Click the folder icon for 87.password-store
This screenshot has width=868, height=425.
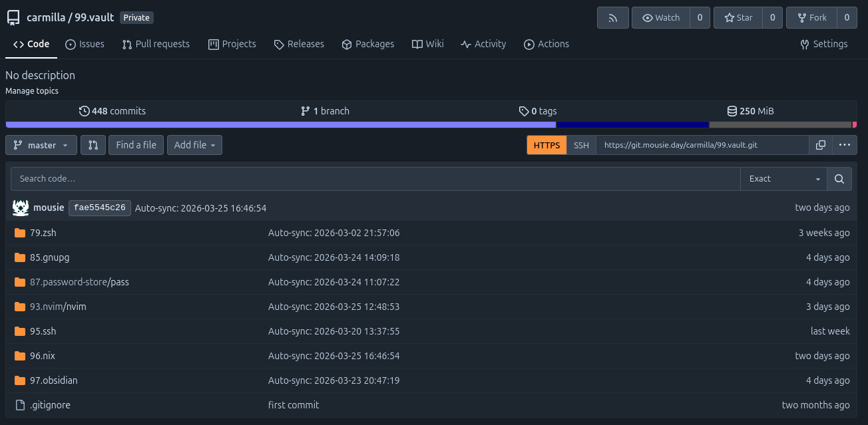click(x=19, y=282)
